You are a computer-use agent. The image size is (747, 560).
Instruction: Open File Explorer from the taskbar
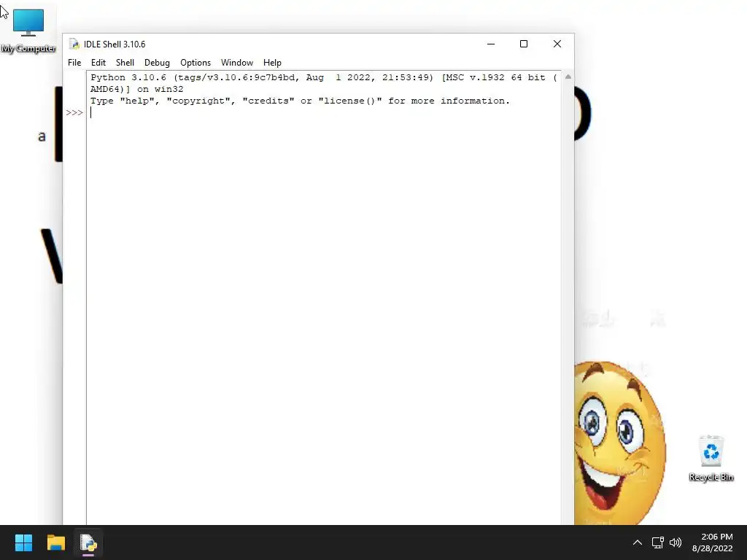[x=55, y=542]
